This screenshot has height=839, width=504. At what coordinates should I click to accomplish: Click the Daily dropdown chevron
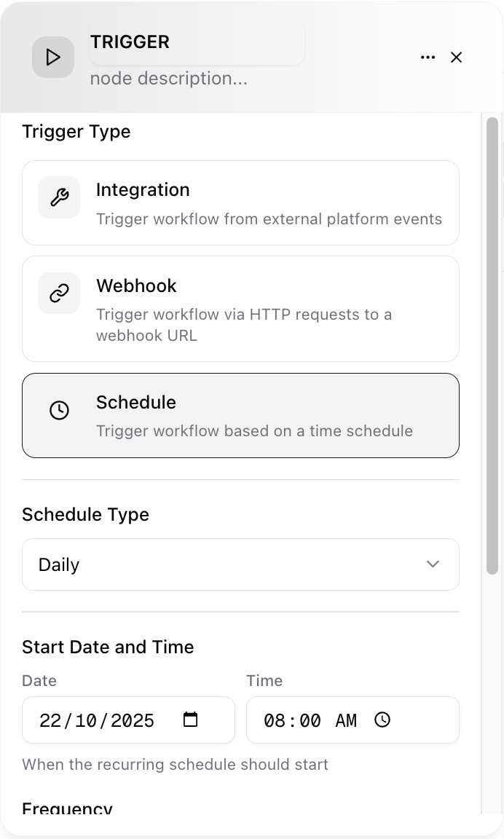pyautogui.click(x=433, y=564)
